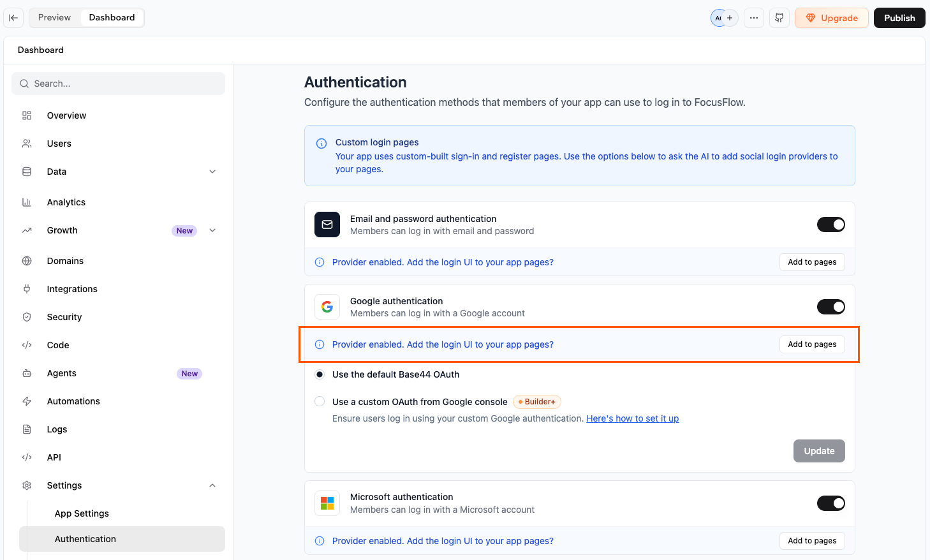Click the Analytics bar chart icon

(x=27, y=202)
